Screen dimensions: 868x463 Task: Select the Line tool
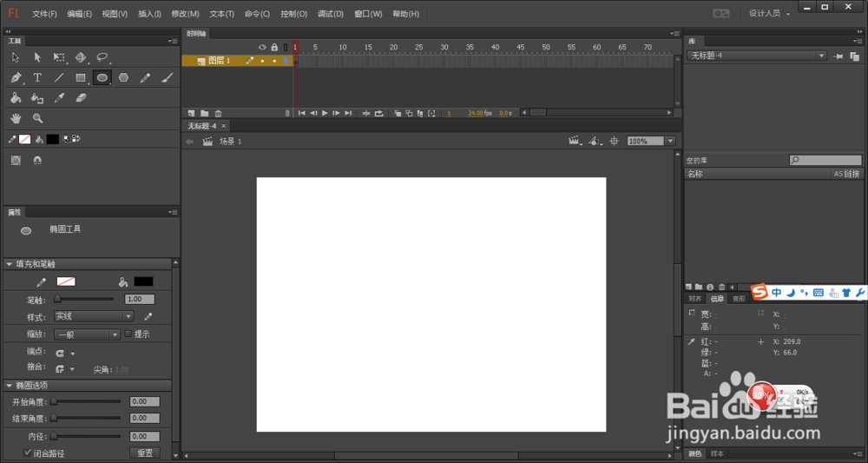click(x=59, y=77)
